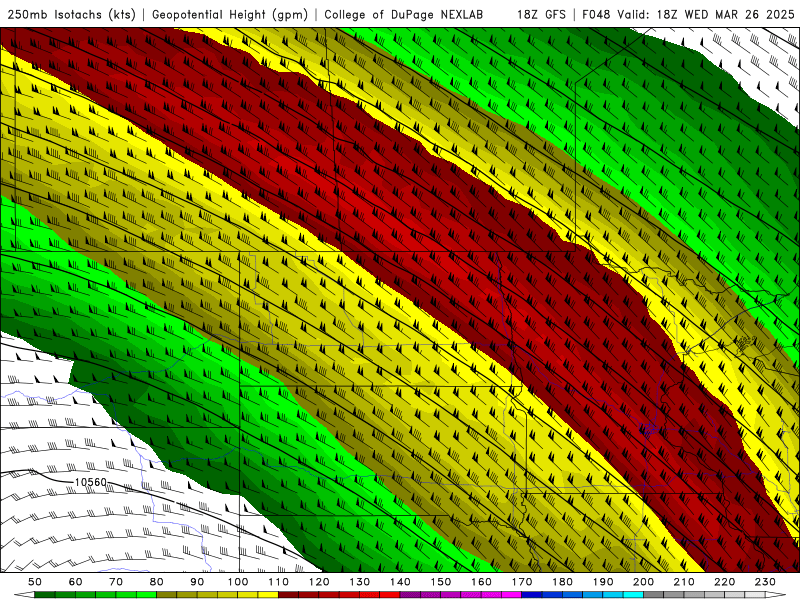Click the 90 knot legend label
This screenshot has width=800, height=600.
(x=197, y=582)
